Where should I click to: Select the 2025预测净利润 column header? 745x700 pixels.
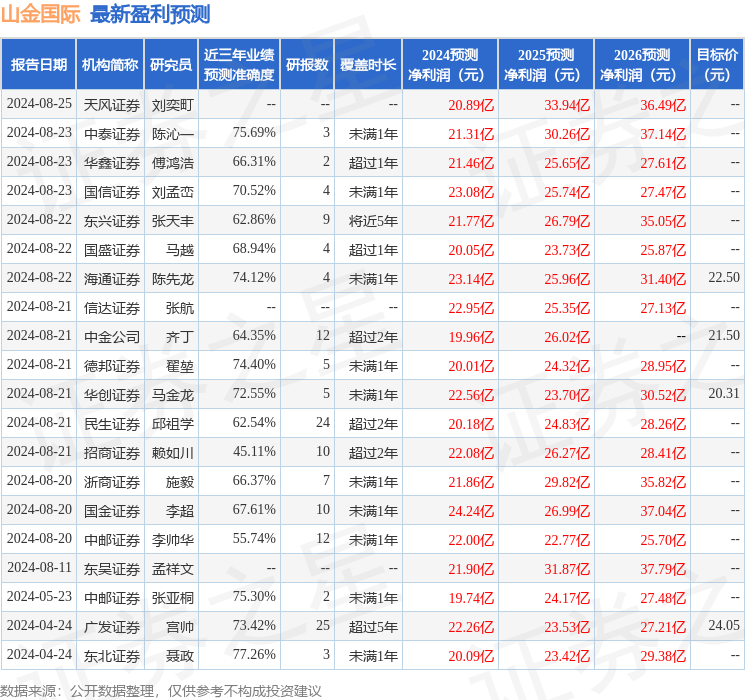pos(546,65)
